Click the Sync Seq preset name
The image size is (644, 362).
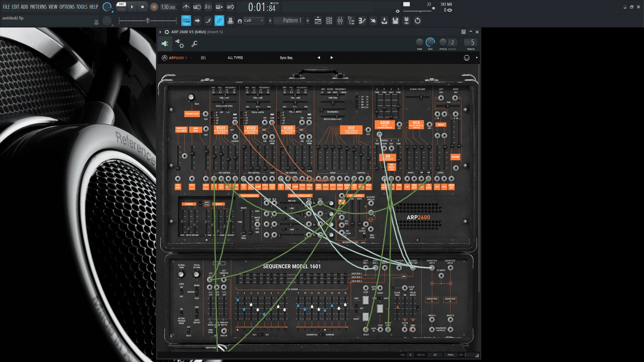tap(286, 58)
